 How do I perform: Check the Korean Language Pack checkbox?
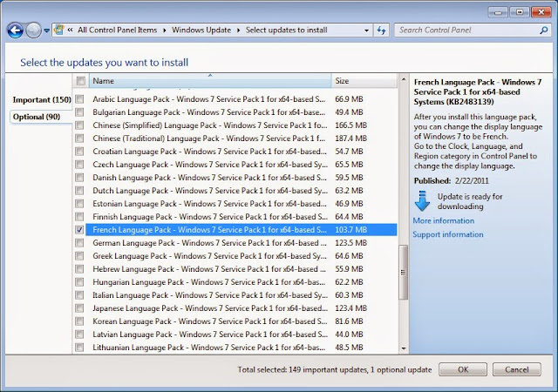79,321
